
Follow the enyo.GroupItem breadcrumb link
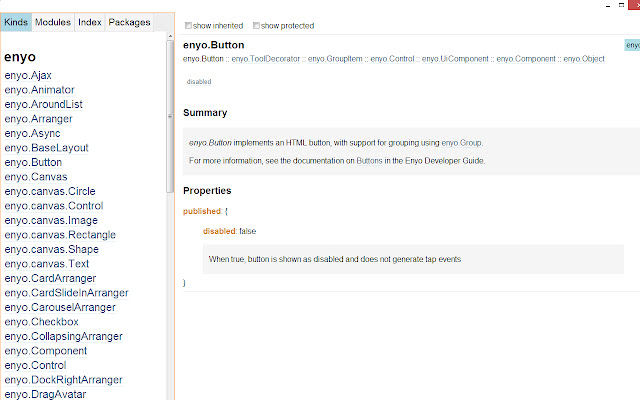[x=333, y=59]
